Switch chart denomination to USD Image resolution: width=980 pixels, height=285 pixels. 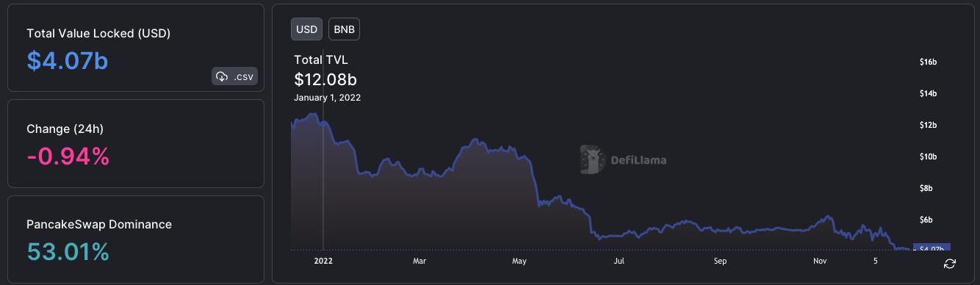tap(306, 29)
